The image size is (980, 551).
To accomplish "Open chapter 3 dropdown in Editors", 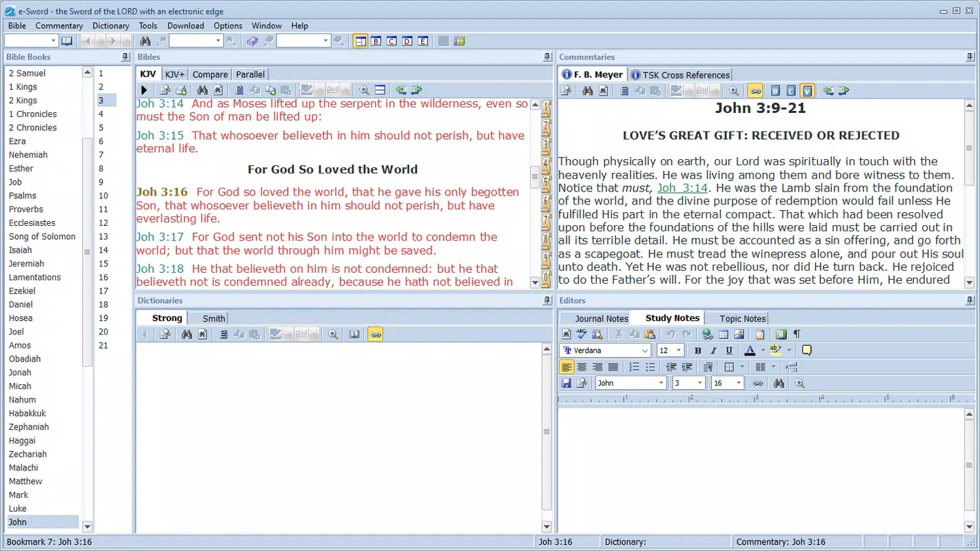I will [700, 383].
